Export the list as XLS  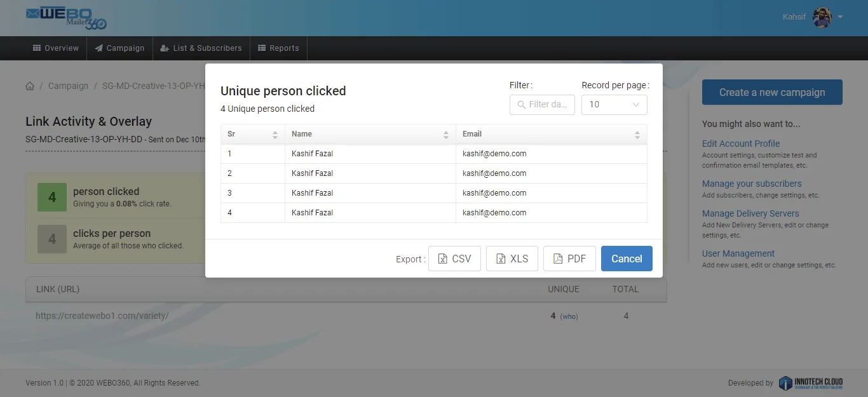tap(512, 259)
